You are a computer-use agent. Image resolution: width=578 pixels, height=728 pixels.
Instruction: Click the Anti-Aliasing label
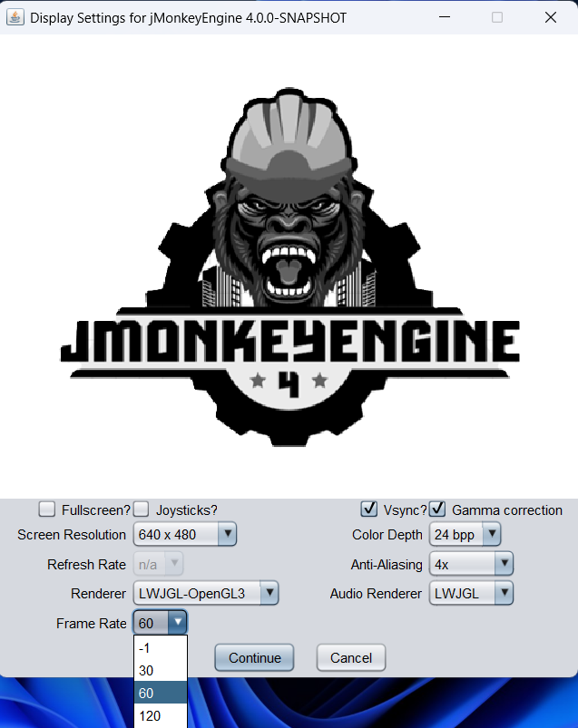(x=387, y=564)
